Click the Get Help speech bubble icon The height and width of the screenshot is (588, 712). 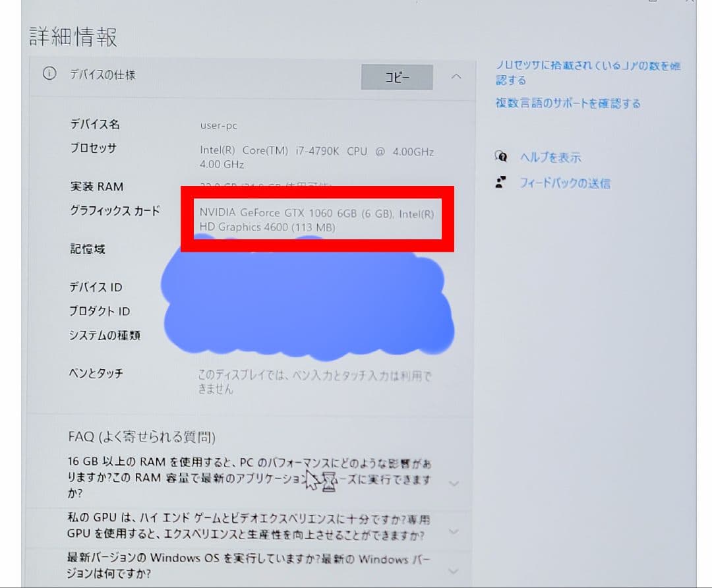(502, 157)
